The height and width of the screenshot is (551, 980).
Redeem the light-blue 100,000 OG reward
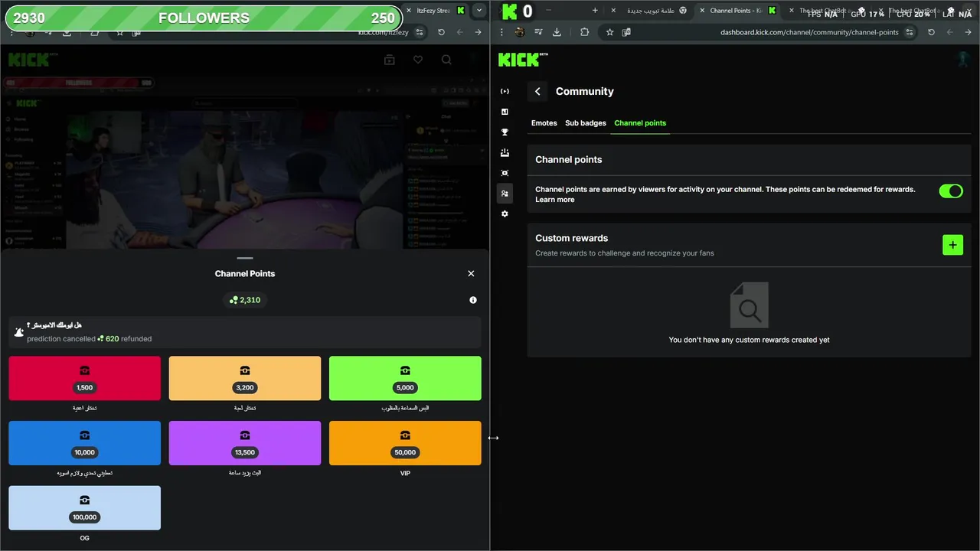[84, 508]
